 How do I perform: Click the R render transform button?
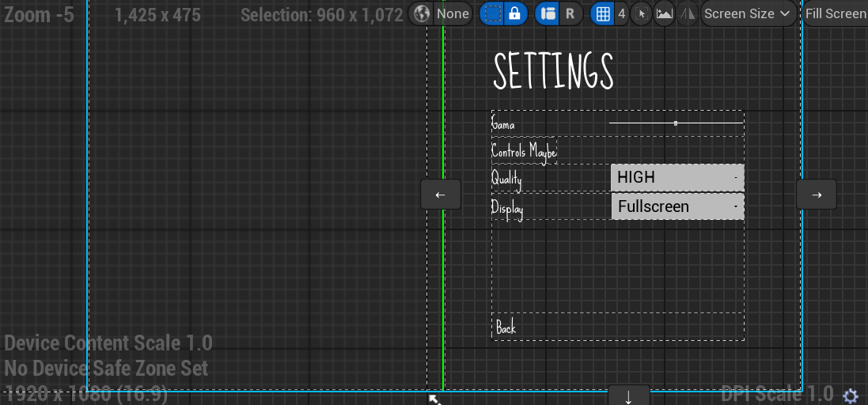570,13
